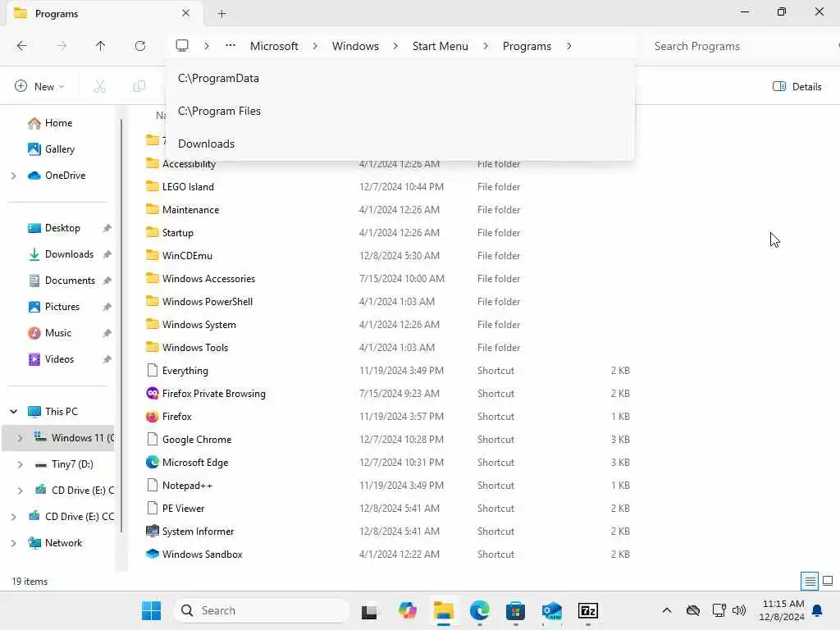840x630 pixels.
Task: Select the Everything shortcut
Action: coord(185,370)
